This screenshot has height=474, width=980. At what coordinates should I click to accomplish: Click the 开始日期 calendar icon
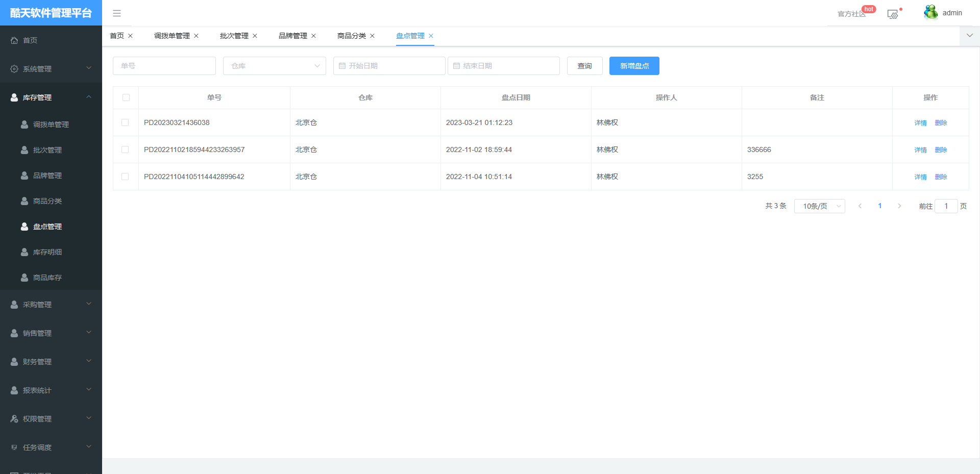pyautogui.click(x=341, y=65)
